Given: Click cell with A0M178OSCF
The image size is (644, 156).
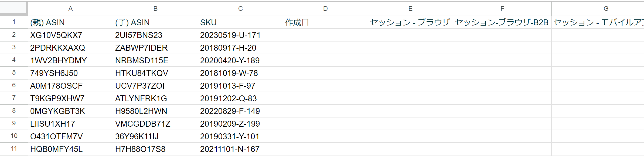Looking at the screenshot, I should 70,86.
